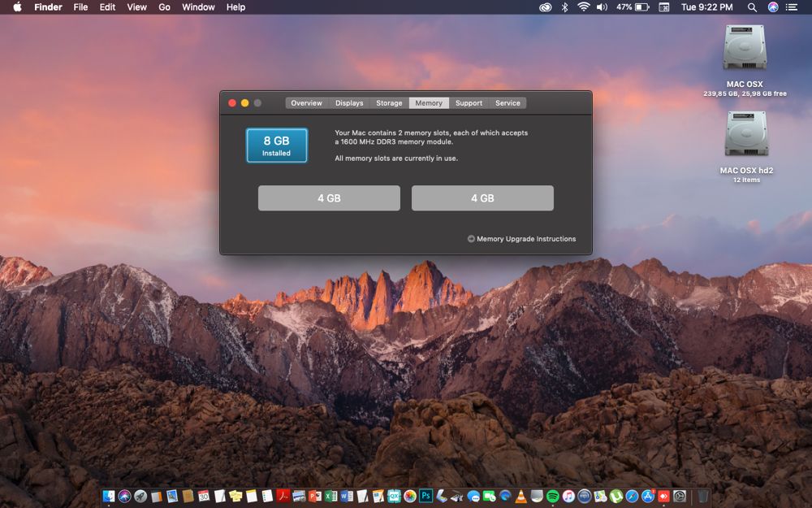
Task: Launch uTorrent from the Dock
Action: (x=616, y=496)
